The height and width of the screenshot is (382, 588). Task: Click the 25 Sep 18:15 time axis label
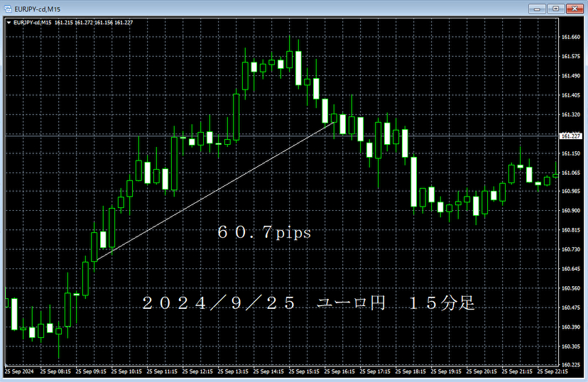click(x=410, y=371)
